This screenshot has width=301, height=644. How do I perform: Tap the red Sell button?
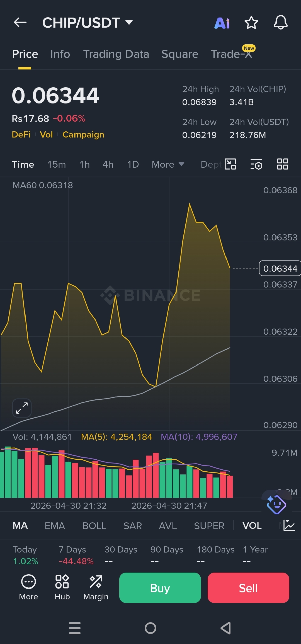248,588
